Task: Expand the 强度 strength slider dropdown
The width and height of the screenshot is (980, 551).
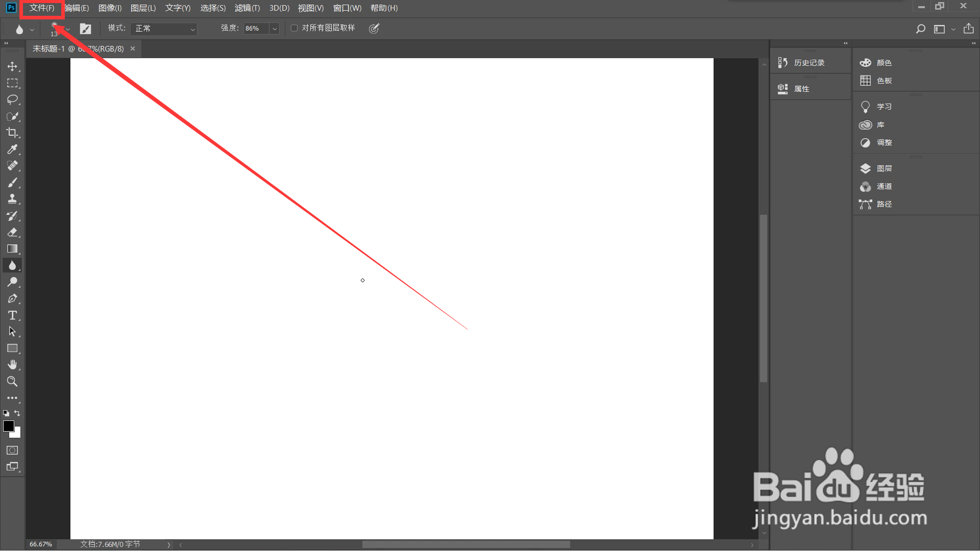Action: pos(275,29)
